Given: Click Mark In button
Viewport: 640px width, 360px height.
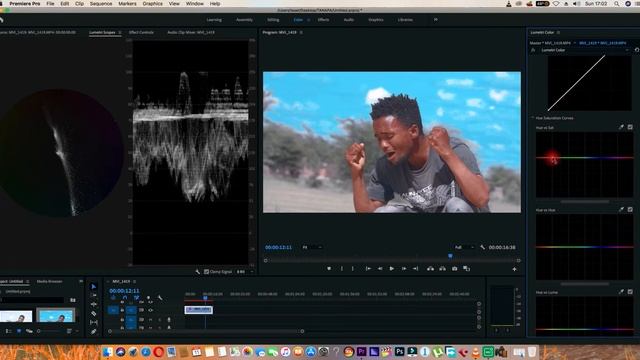Looking at the screenshot, I should [x=342, y=269].
